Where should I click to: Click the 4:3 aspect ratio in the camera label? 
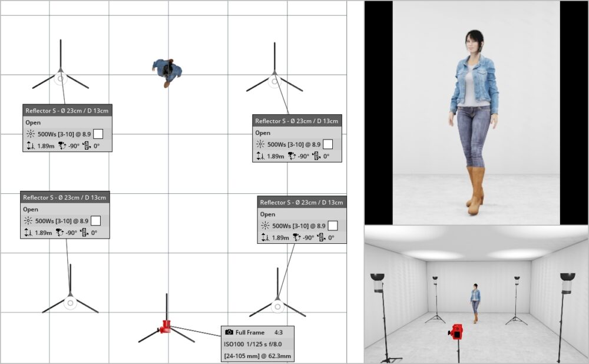279,333
